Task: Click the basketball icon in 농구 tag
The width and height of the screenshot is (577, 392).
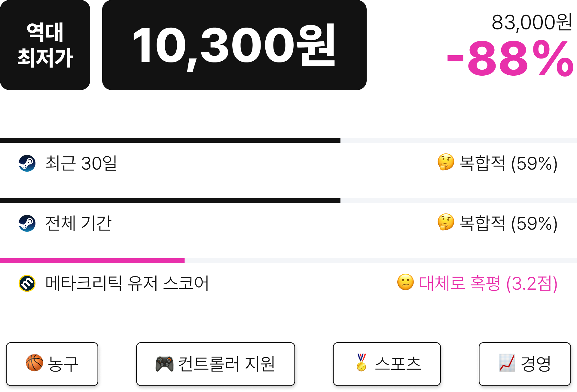Action: (x=35, y=363)
